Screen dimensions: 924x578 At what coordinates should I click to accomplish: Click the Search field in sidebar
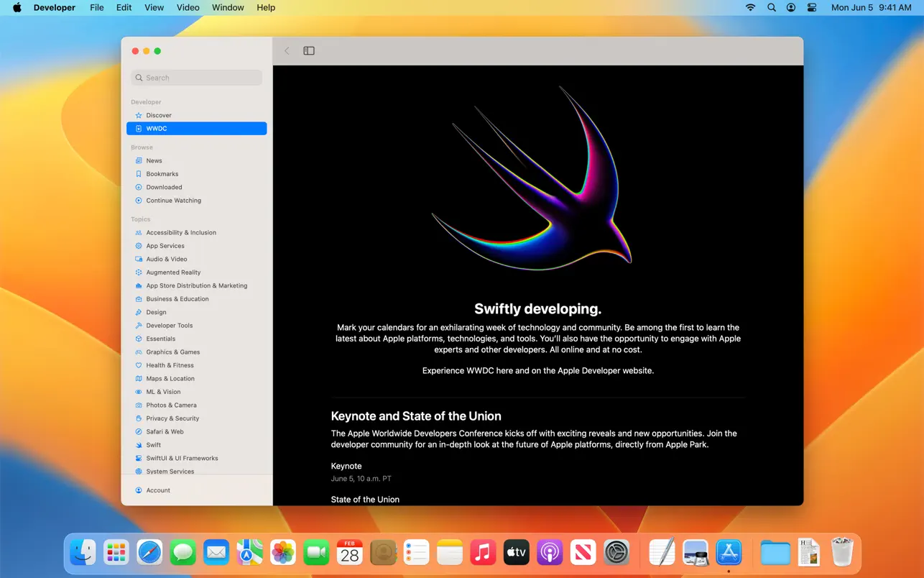[197, 78]
